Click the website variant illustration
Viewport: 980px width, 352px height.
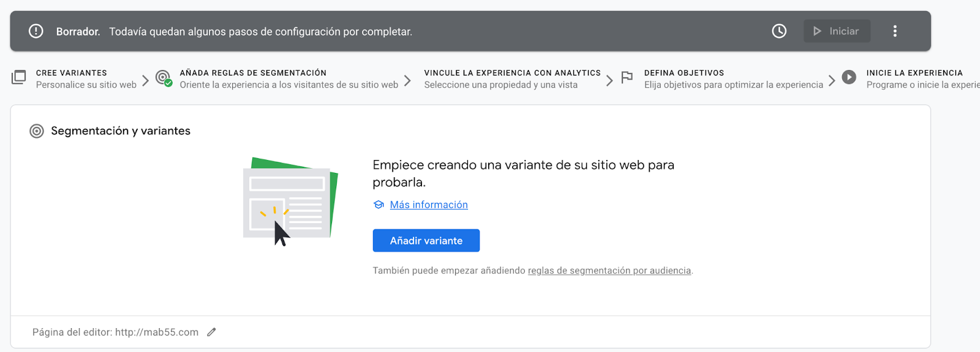[x=290, y=201]
